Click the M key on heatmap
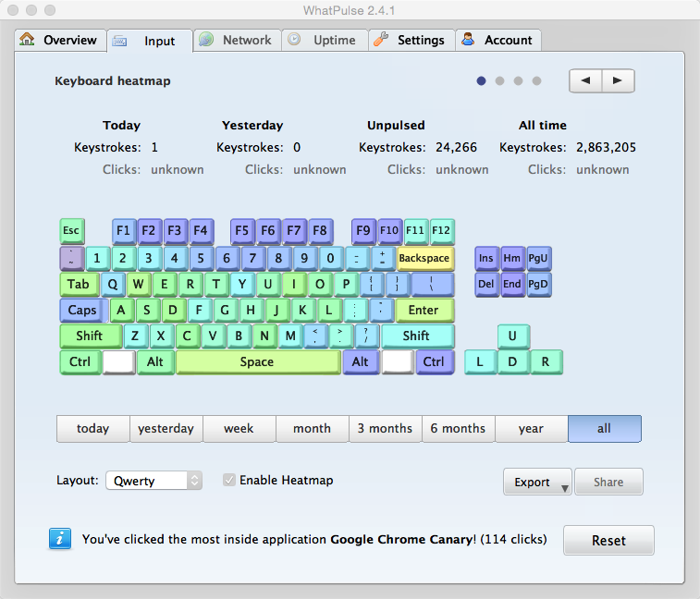 click(290, 336)
